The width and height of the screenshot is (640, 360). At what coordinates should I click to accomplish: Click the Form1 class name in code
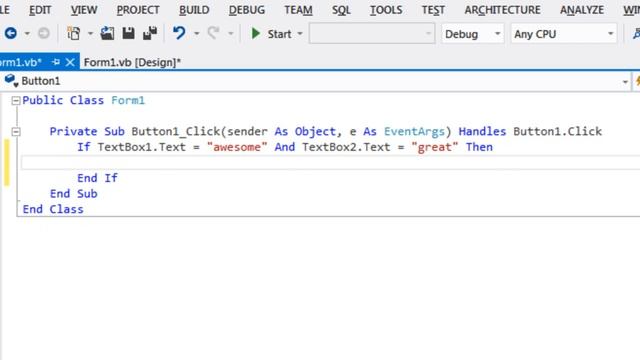(x=128, y=100)
